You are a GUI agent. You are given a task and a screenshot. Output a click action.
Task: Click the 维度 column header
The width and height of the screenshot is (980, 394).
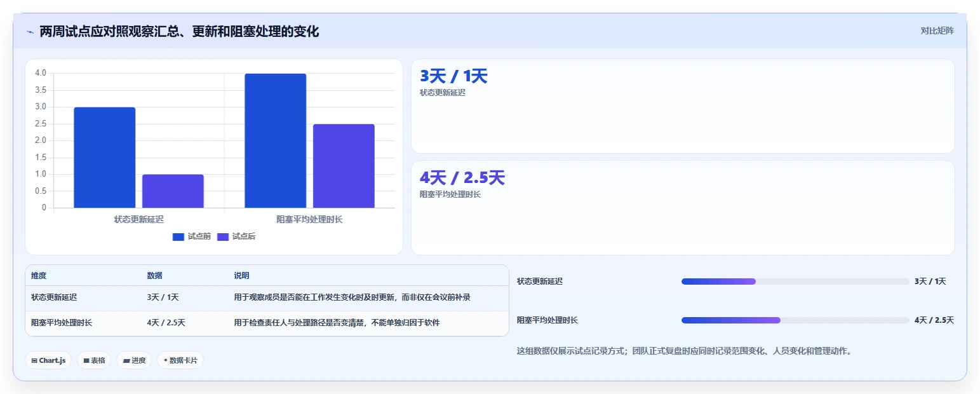(39, 276)
